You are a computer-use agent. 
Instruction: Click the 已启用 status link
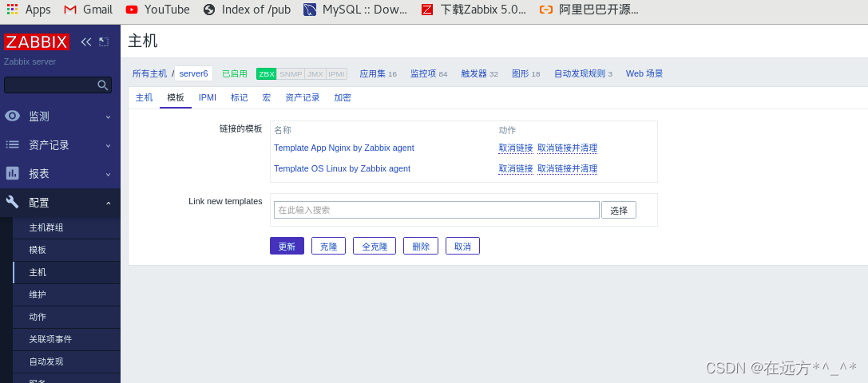point(235,73)
